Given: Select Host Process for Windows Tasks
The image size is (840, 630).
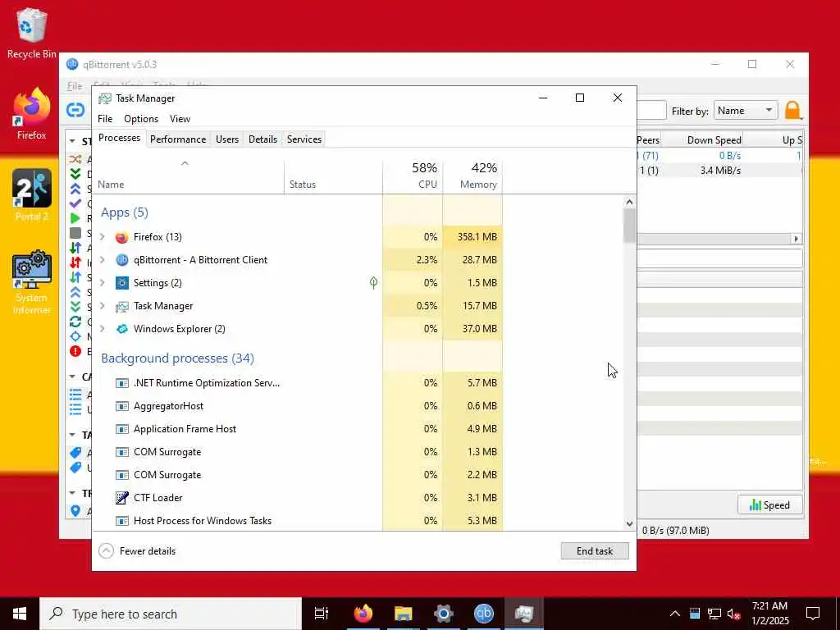Looking at the screenshot, I should pos(297,521).
